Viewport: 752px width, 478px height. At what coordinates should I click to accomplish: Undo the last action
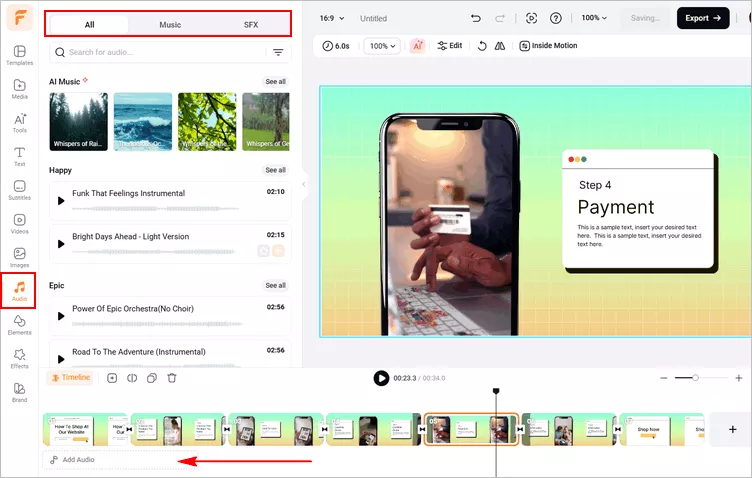tap(476, 18)
